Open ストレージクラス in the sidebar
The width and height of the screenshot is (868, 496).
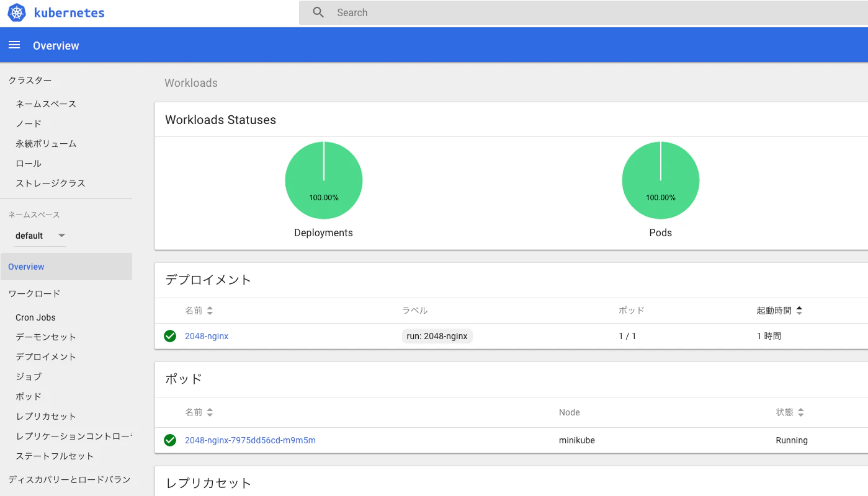pos(50,183)
